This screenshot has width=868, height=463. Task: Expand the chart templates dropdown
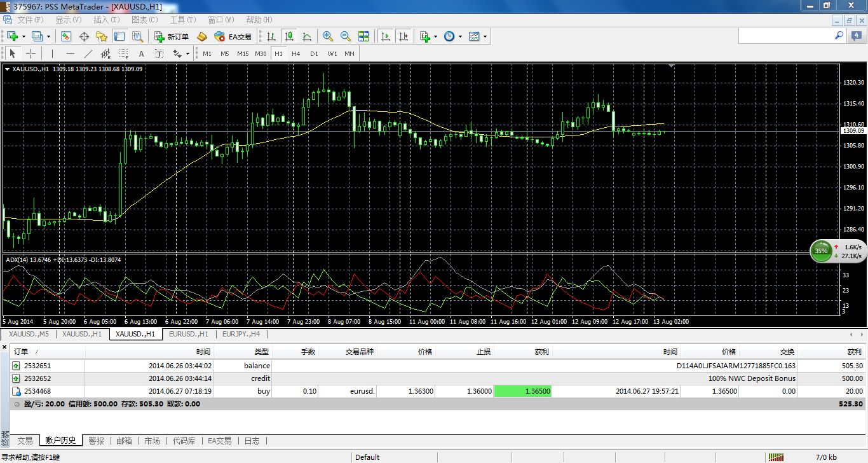tap(485, 37)
